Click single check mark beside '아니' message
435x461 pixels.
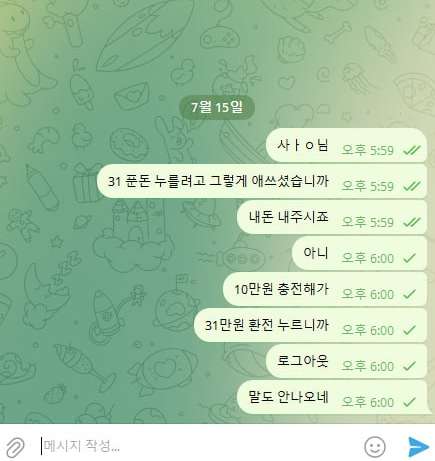pos(409,258)
